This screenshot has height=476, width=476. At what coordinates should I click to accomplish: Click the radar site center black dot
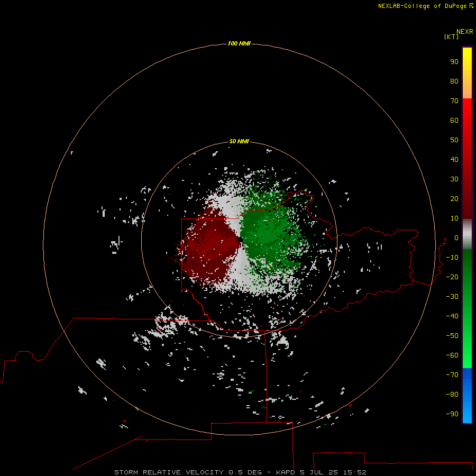[x=240, y=240]
